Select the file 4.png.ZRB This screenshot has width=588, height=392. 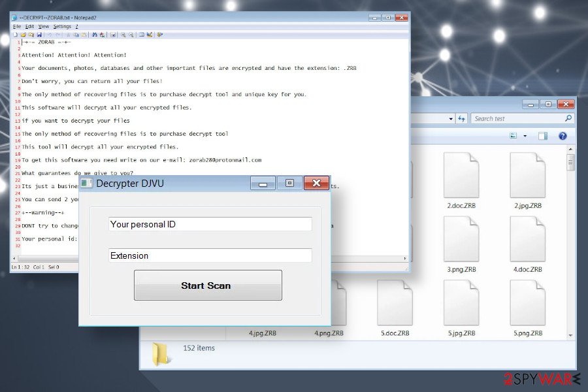[x=329, y=333]
